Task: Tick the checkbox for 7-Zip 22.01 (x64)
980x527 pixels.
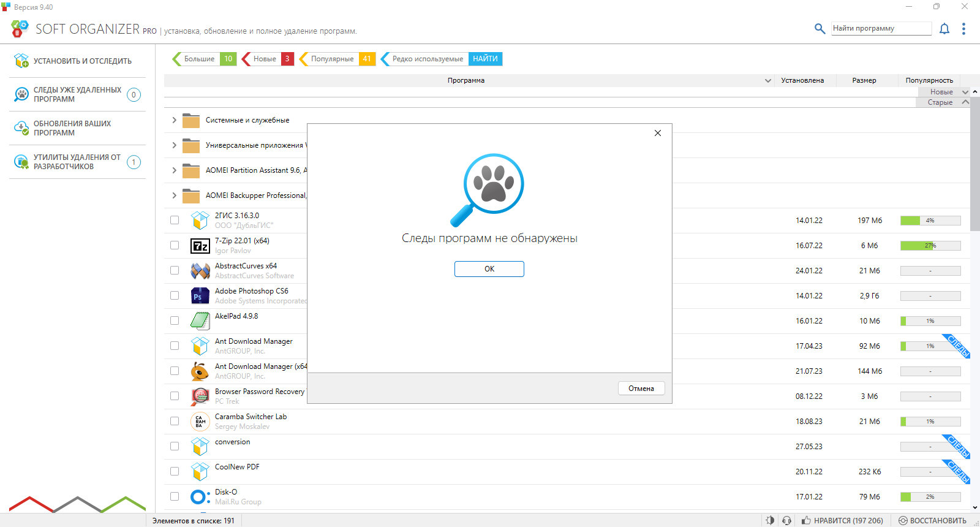Action: tap(175, 245)
